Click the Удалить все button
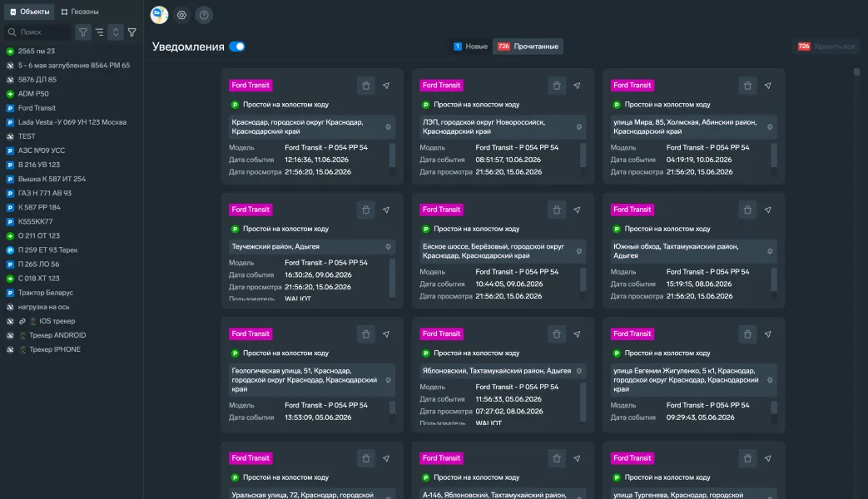Image resolution: width=868 pixels, height=499 pixels. (x=826, y=47)
